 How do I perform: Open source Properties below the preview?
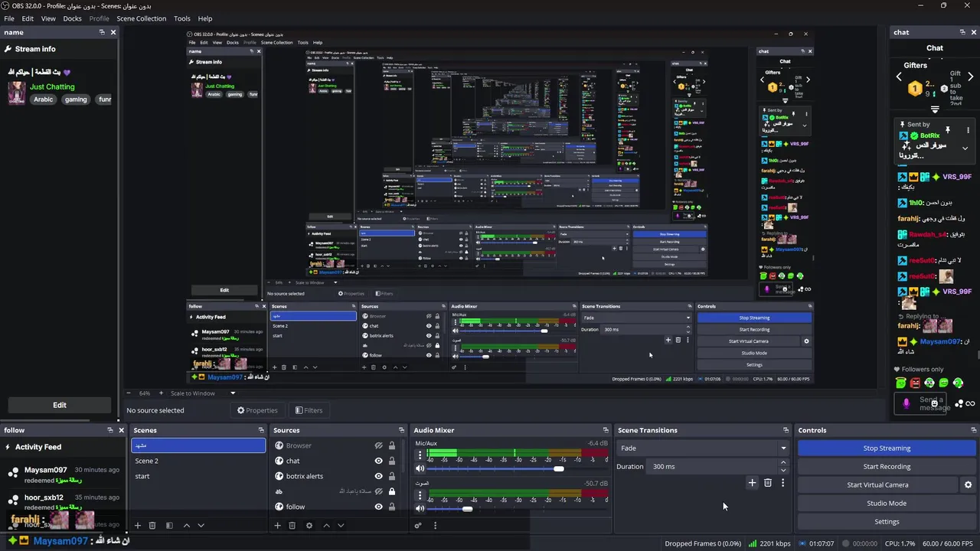257,410
